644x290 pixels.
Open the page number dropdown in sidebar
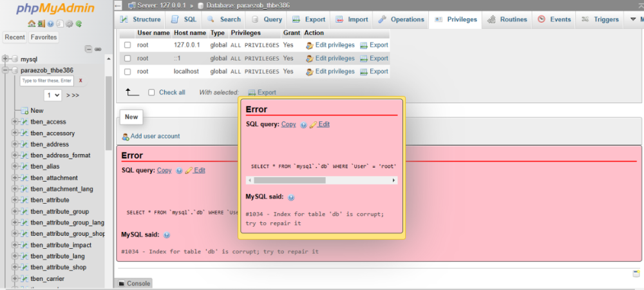pyautogui.click(x=53, y=95)
